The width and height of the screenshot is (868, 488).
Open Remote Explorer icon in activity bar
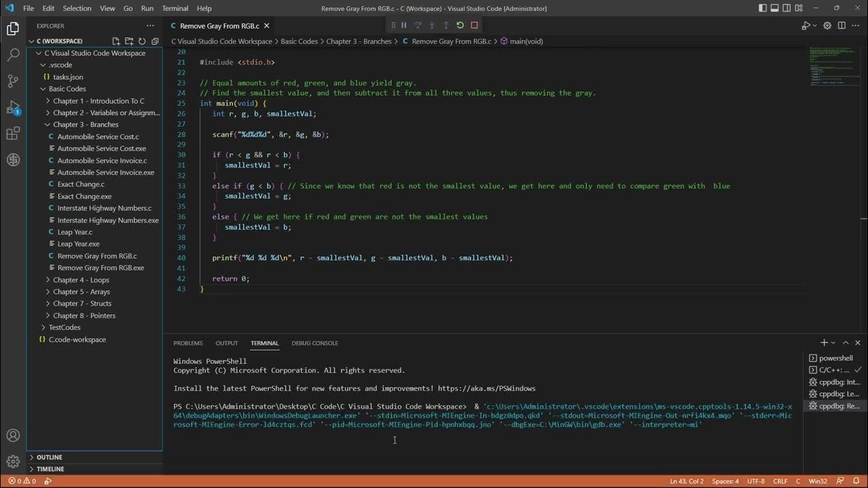point(13,161)
